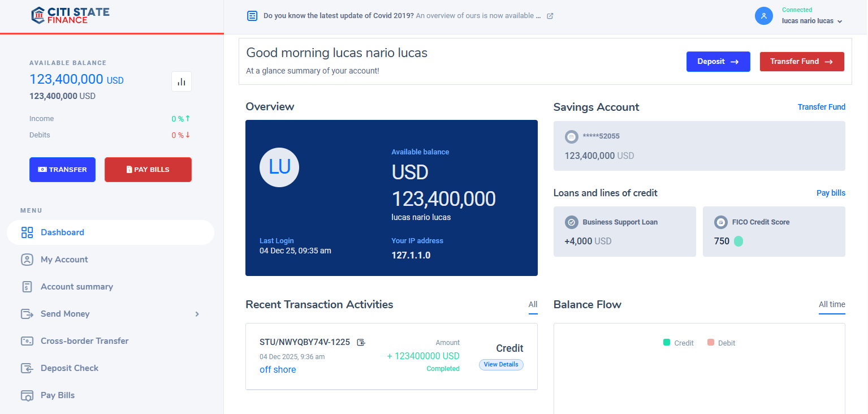Click the transaction receipt icon next to STU/NWYQBY74V-1225

point(361,342)
